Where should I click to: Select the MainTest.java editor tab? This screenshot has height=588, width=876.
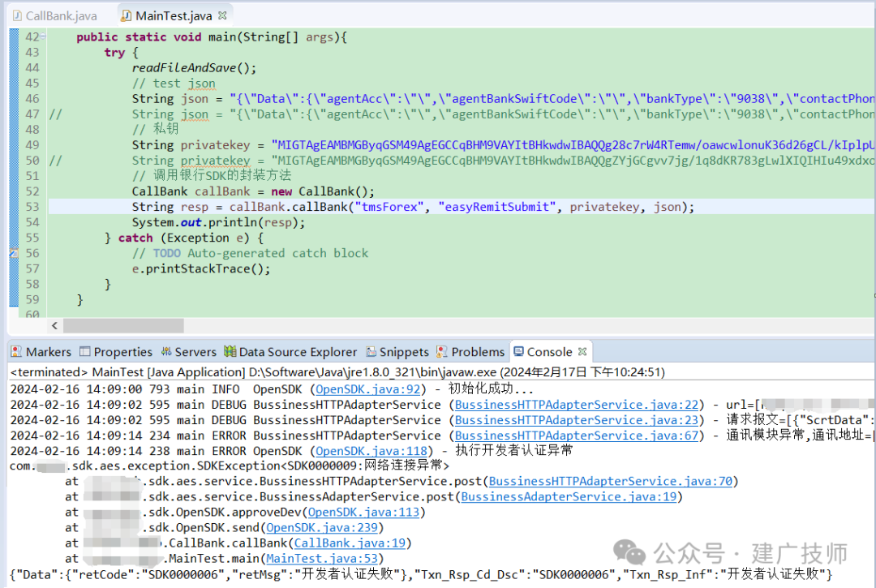174,15
